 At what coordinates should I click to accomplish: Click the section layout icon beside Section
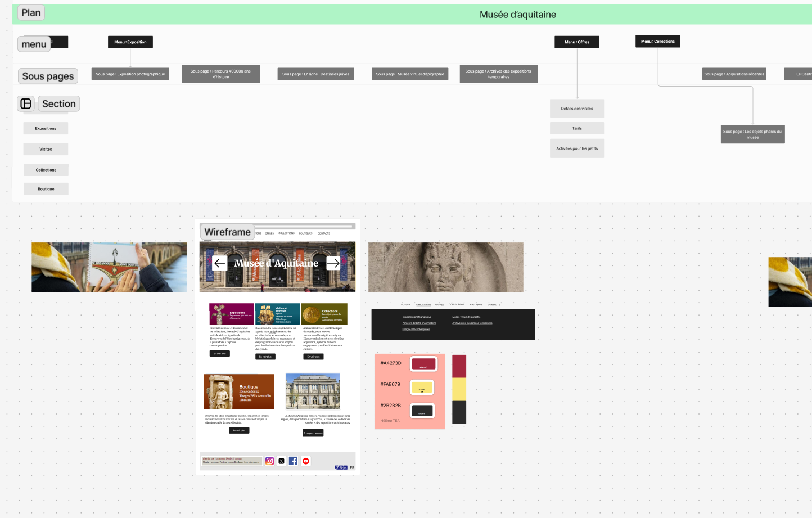(26, 103)
